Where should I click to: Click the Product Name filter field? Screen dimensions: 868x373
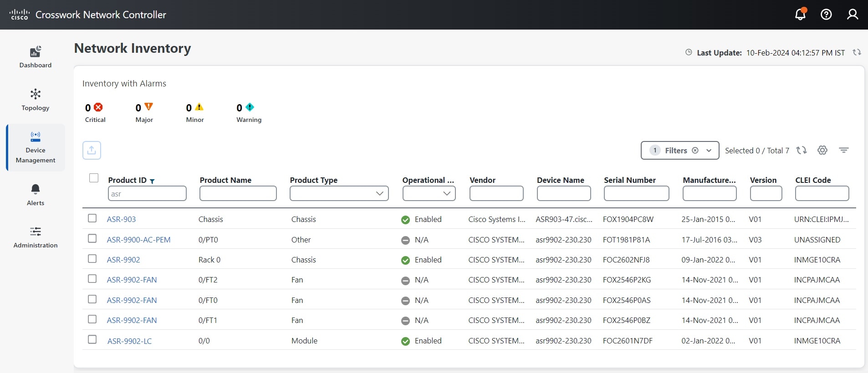tap(238, 193)
